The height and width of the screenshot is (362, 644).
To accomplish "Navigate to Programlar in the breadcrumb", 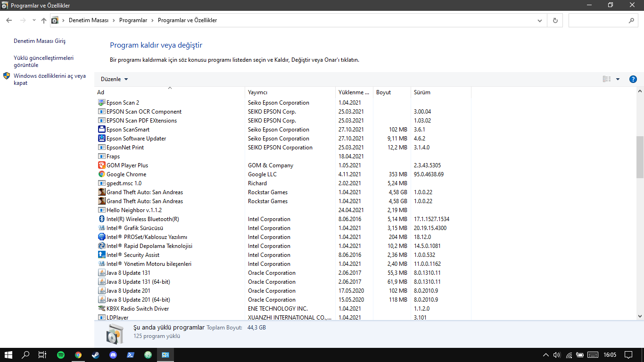I will (x=133, y=21).
